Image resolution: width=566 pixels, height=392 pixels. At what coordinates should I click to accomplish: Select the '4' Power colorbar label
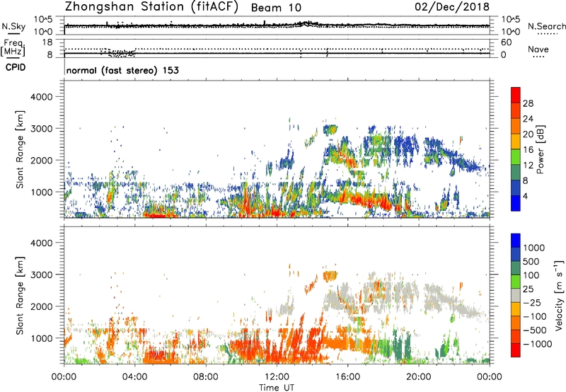coord(525,197)
